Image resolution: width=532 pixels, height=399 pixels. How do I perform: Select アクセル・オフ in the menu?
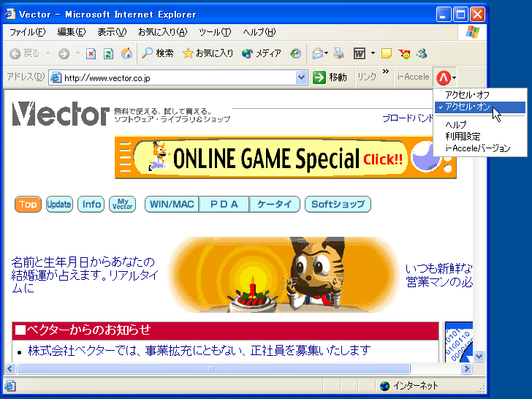(x=480, y=95)
